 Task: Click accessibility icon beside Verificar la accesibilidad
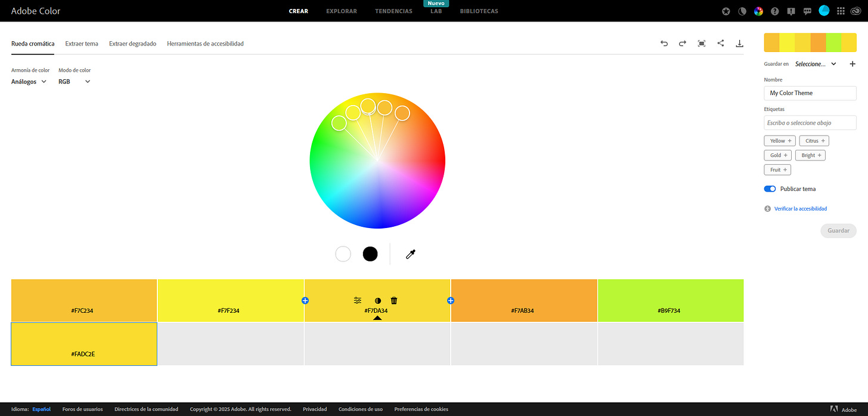[x=768, y=209]
